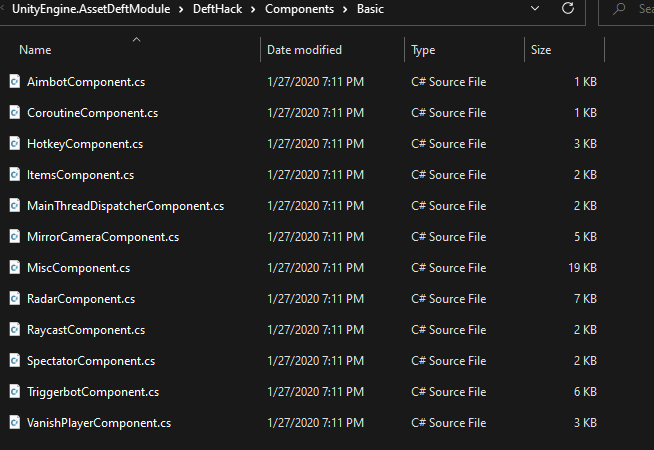Viewport: 654px width, 450px height.
Task: Click date modified of AimbotComponent.cs
Action: click(315, 82)
